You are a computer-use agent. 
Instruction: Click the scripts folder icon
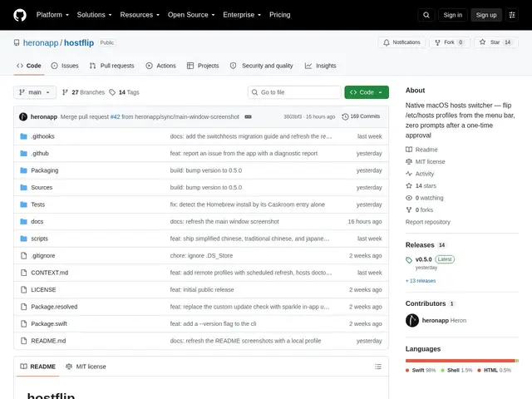23,239
